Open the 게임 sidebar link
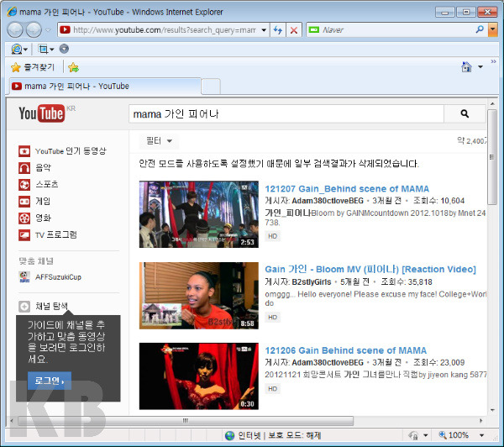This screenshot has height=447, width=504. [x=43, y=202]
